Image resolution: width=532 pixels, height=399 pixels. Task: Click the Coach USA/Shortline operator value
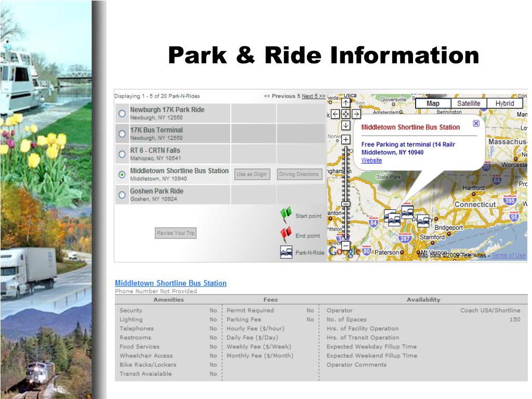pyautogui.click(x=490, y=310)
